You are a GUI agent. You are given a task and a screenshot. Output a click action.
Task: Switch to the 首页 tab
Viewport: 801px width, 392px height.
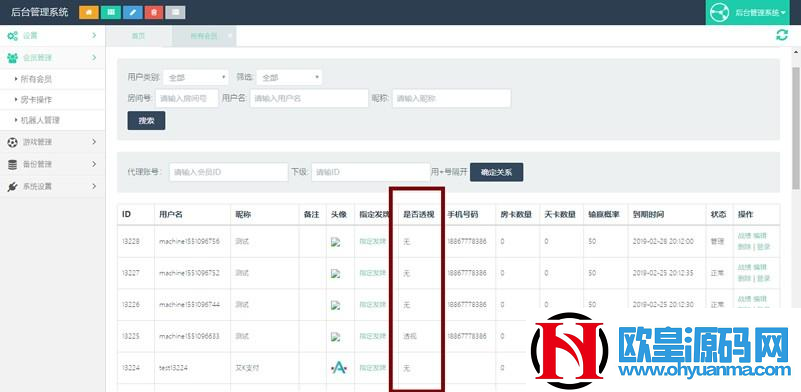click(139, 36)
